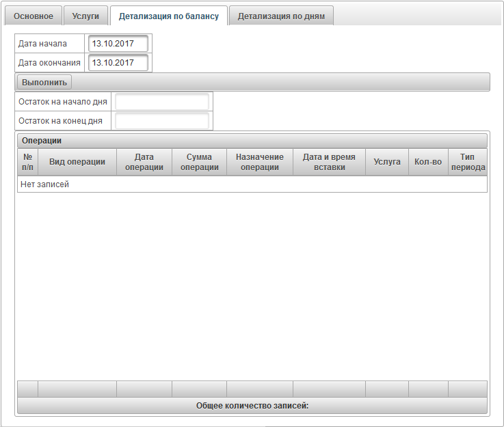
Task: Sort by the Вид операции column
Action: coord(77,162)
